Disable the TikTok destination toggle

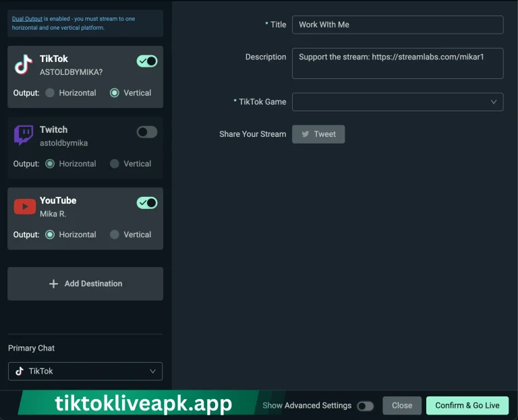tap(147, 61)
